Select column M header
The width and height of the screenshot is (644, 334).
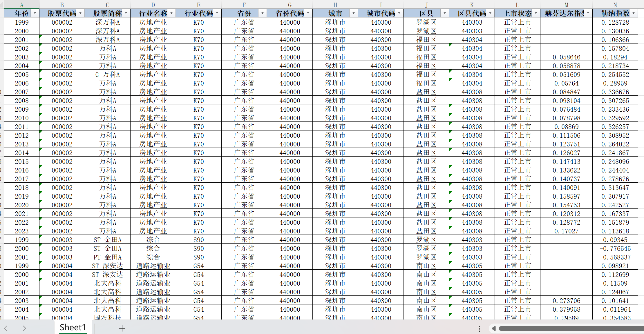click(x=566, y=5)
